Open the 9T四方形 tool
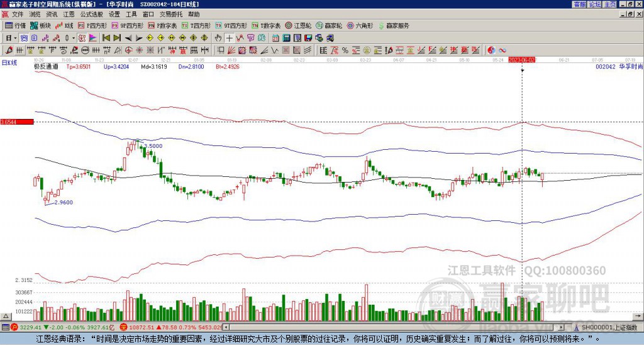The width and height of the screenshot is (644, 345). [x=231, y=25]
